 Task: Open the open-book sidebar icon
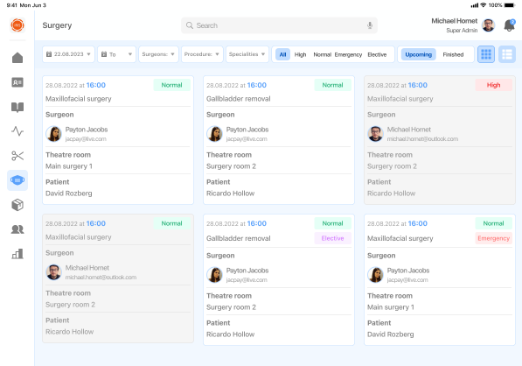point(17,107)
